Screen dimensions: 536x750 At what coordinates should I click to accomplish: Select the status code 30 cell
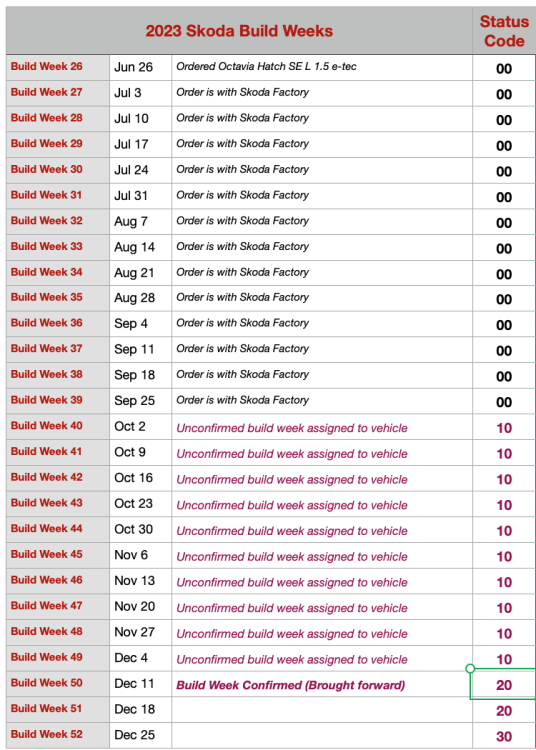pos(504,736)
